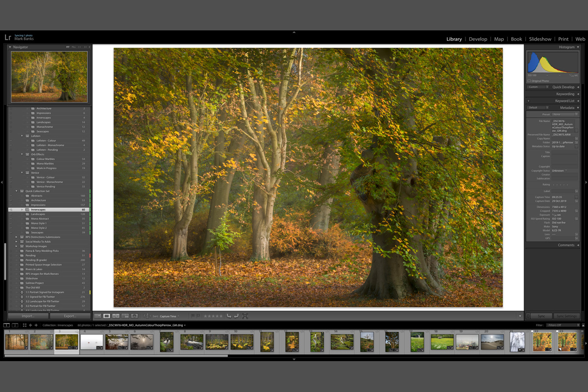Open Compare view (XY icon)
The width and height of the screenshot is (588, 392).
point(116,317)
